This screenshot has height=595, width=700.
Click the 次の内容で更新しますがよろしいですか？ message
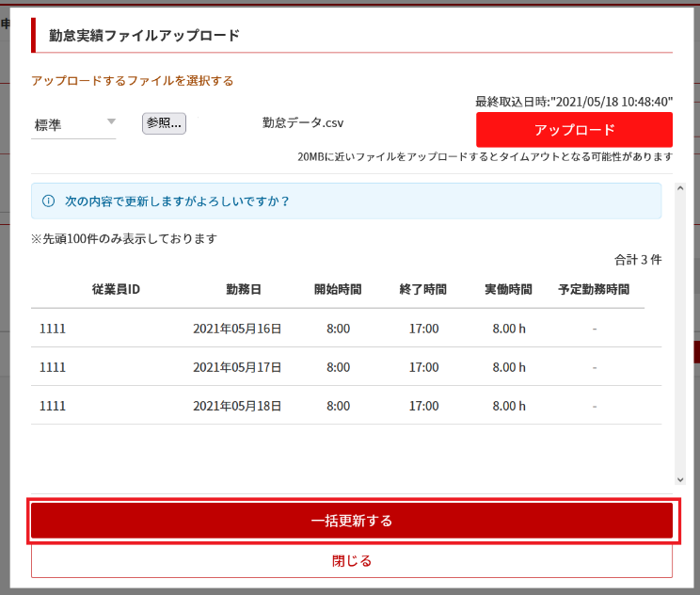[x=178, y=201]
